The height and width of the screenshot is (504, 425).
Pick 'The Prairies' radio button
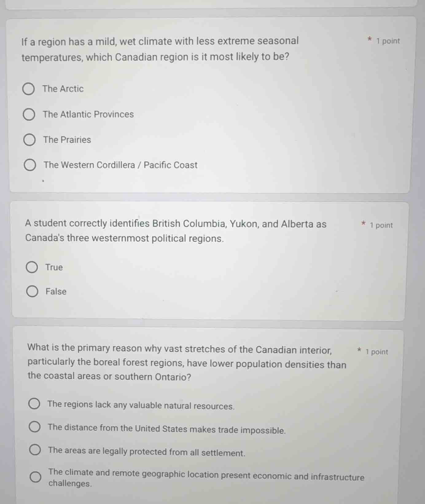click(29, 140)
